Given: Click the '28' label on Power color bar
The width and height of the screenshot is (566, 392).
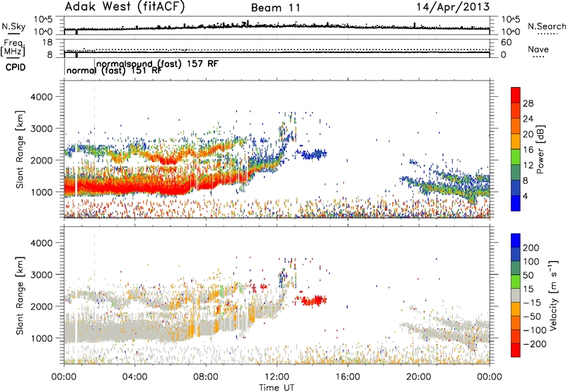Looking at the screenshot, I should (528, 103).
